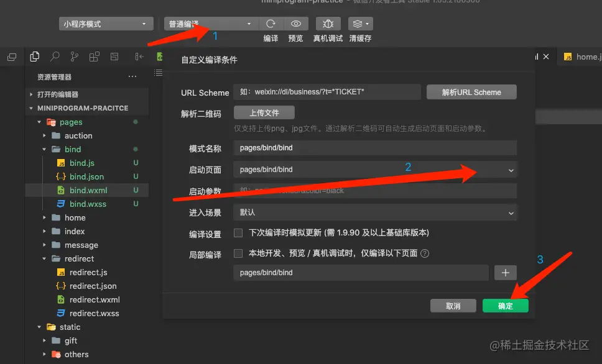Check the 本地开发、预览/真机调试时 local compile checkbox
This screenshot has height=364, width=602.
[239, 253]
